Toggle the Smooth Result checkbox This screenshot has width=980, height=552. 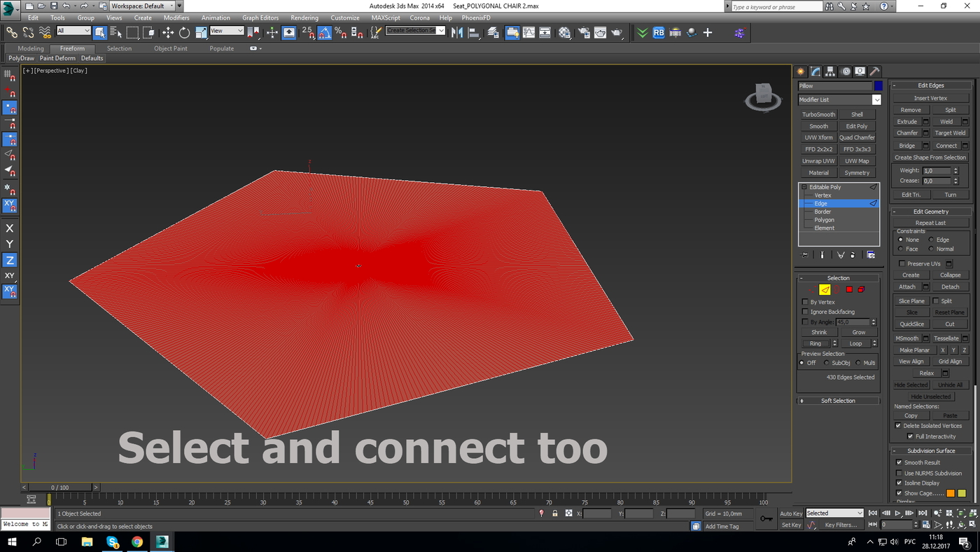click(x=899, y=462)
